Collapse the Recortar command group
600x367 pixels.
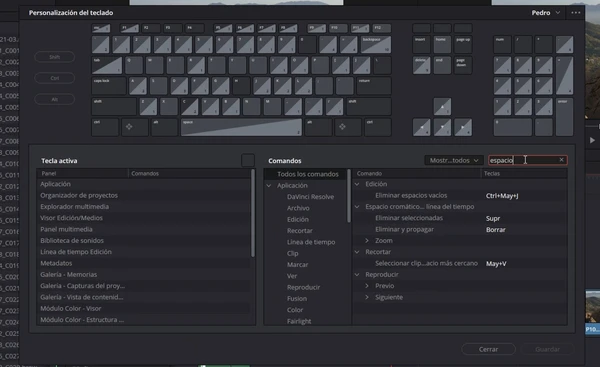point(357,252)
